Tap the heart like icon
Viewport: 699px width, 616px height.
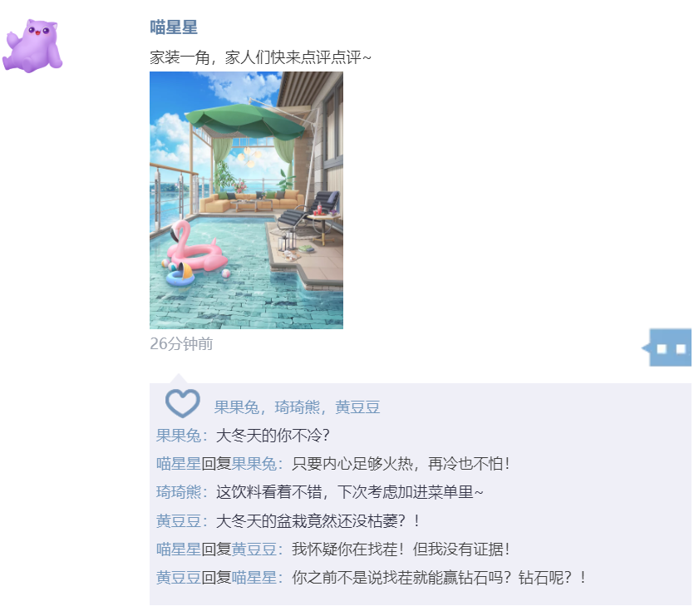(183, 403)
